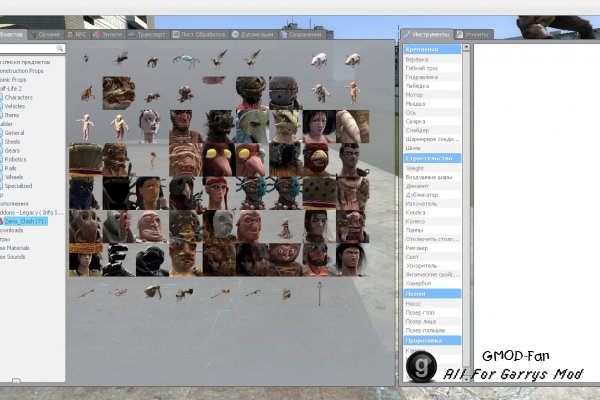Spawn the tall thin staff prop
Viewport: 600px width, 400px height.
pos(319,294)
